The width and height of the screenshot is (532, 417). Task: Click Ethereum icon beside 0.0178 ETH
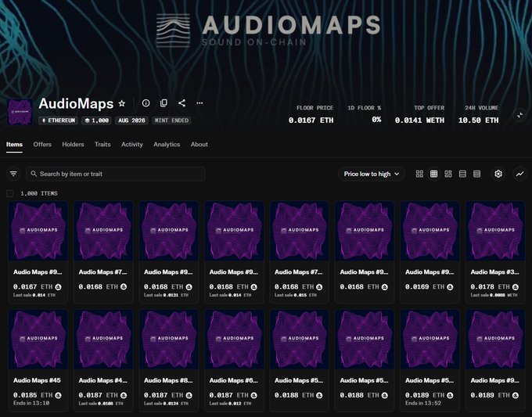[516, 287]
